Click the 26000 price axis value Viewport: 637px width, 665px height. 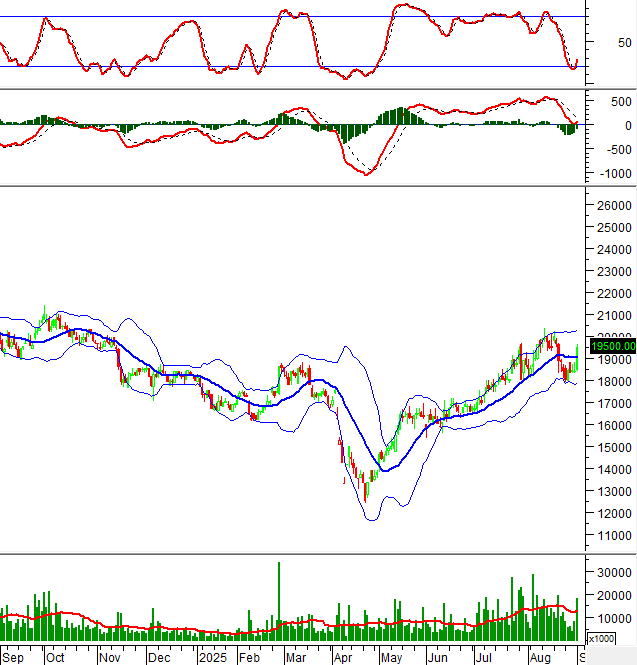click(614, 206)
